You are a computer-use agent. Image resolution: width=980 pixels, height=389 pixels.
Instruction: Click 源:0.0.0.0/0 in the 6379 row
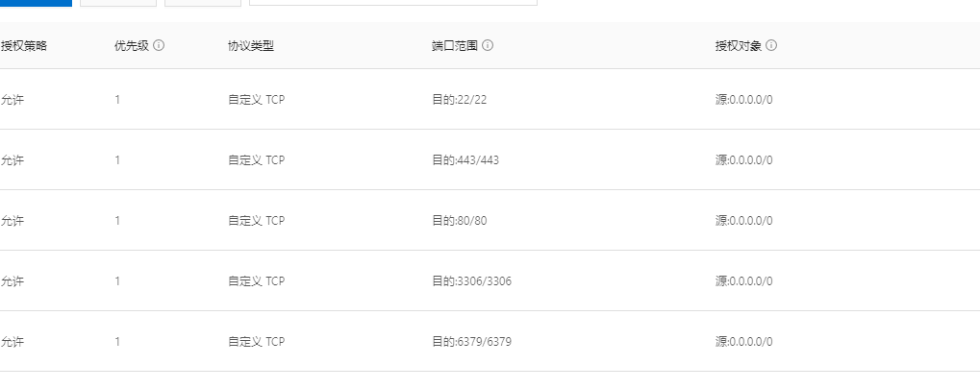743,342
